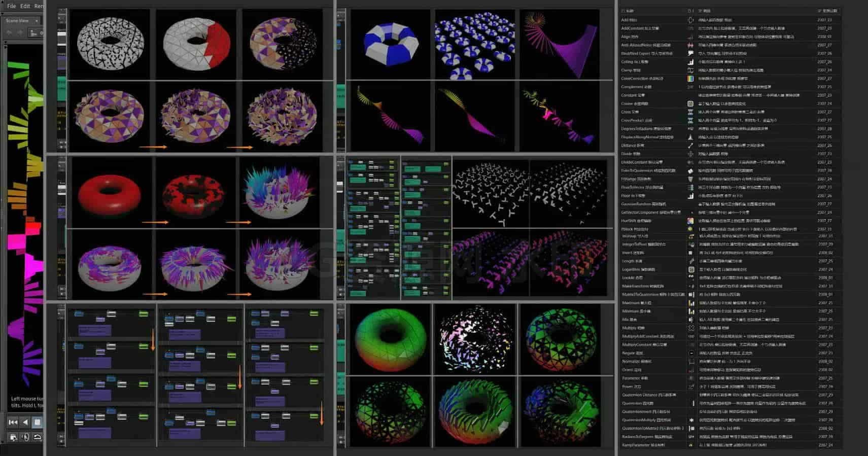Click the forward arrow under Scene View
The image size is (868, 456).
point(20,32)
